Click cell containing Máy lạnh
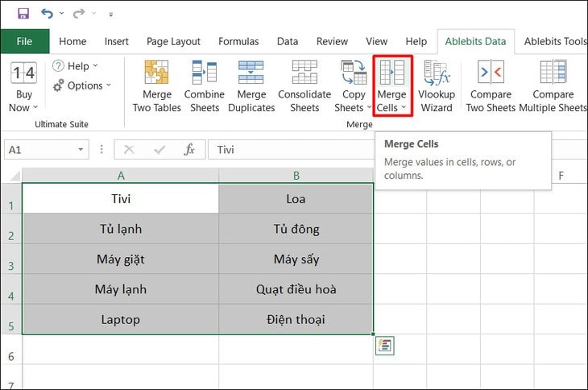This screenshot has width=588, height=390. tap(121, 289)
